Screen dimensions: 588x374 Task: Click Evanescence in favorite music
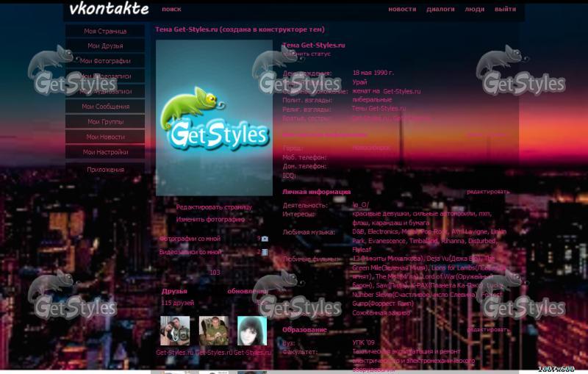pyautogui.click(x=387, y=241)
